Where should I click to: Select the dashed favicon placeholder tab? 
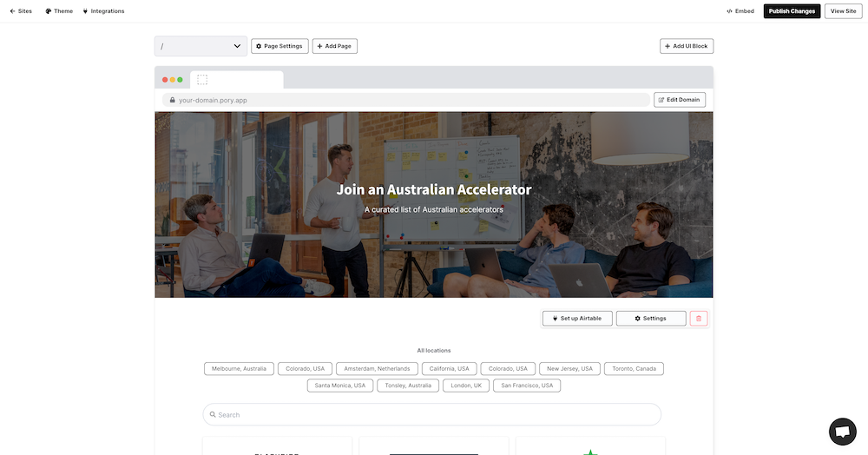point(236,80)
